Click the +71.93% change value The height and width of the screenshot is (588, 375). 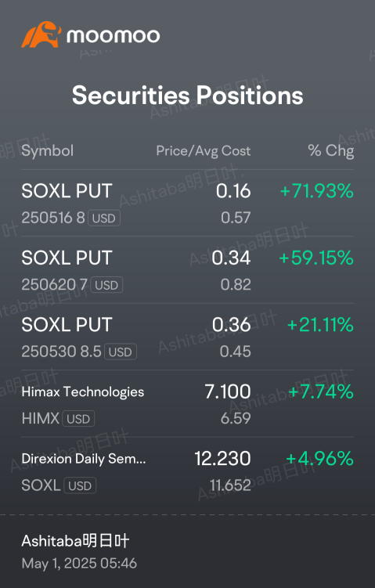pos(317,191)
